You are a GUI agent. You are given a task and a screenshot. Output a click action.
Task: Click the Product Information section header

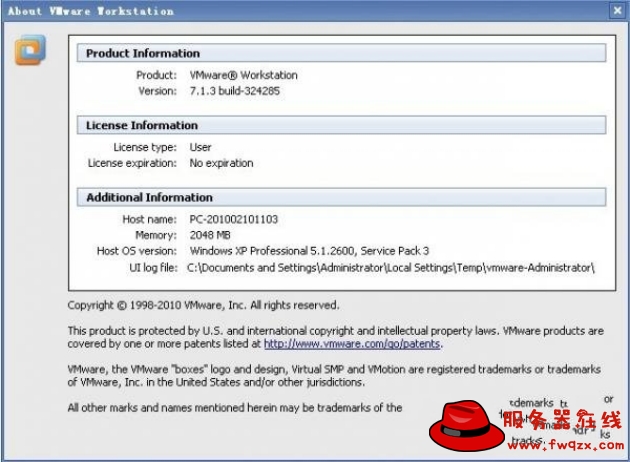[341, 53]
